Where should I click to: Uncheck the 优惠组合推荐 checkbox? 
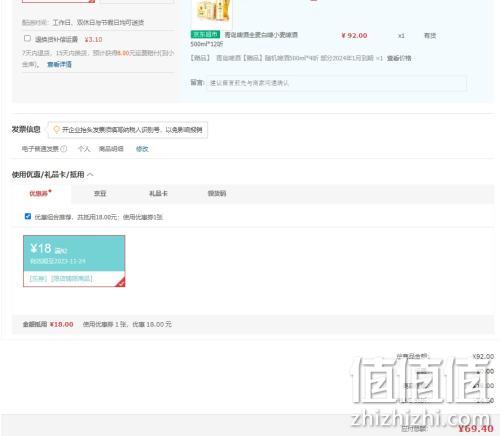point(28,216)
